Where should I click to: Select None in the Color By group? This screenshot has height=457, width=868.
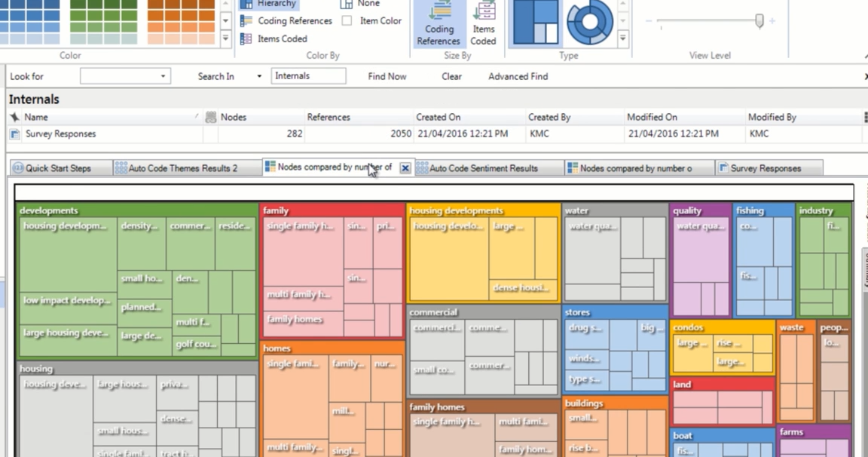point(360,4)
